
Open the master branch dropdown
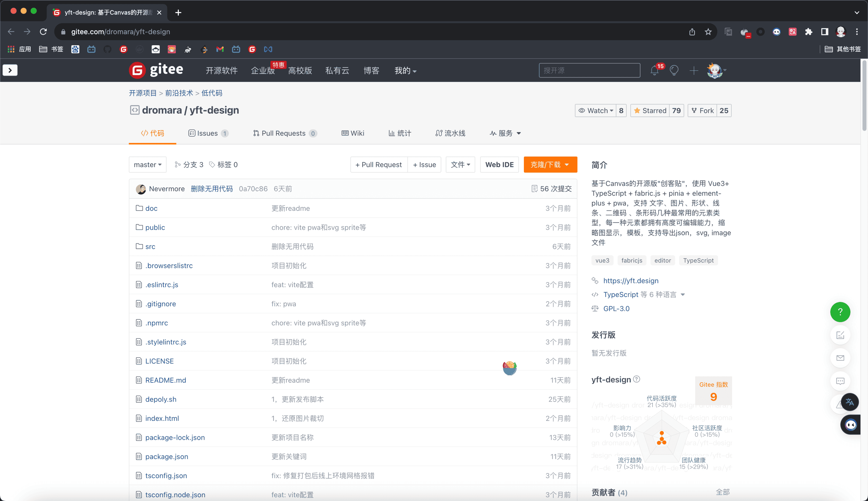tap(147, 164)
